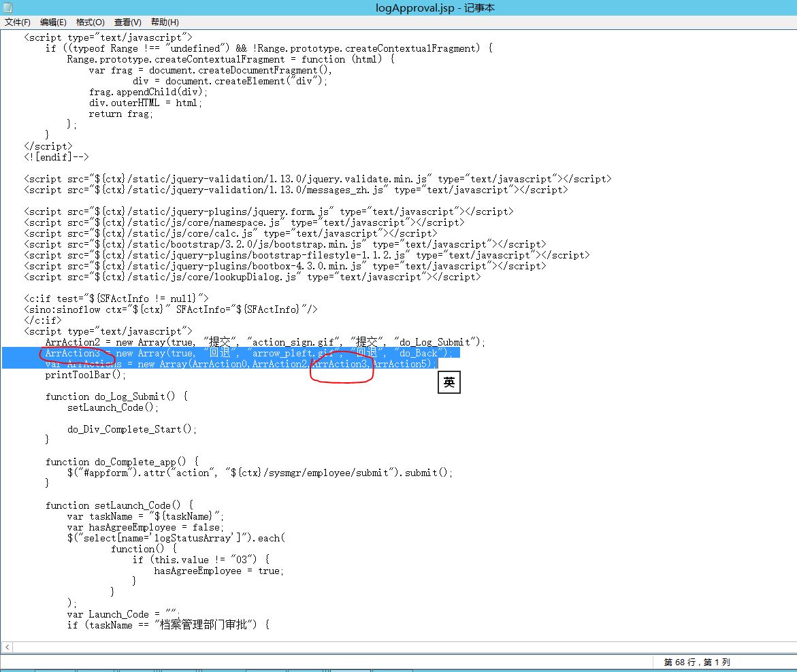Click the line 'setLaunch_Code();'
This screenshot has height=672, width=797.
(x=113, y=407)
